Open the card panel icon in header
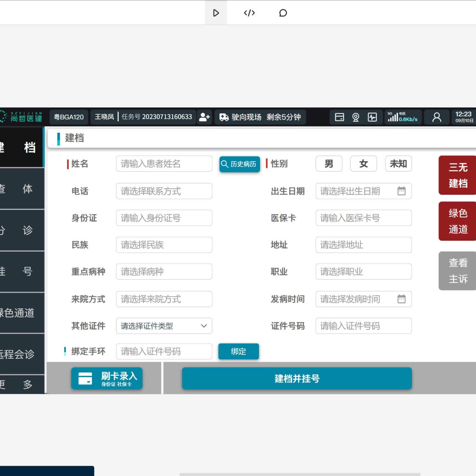Screen dimensions: 476x476 coord(339,117)
